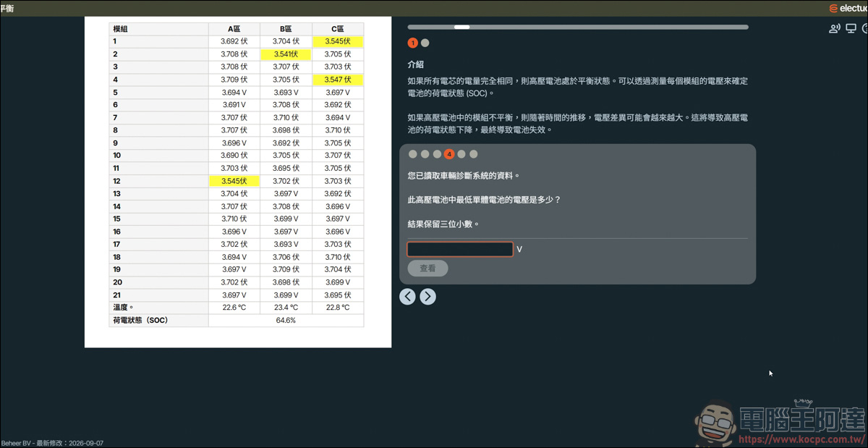This screenshot has width=868, height=448.
Task: Click the 22.8 °C temperature cell
Action: click(x=338, y=308)
